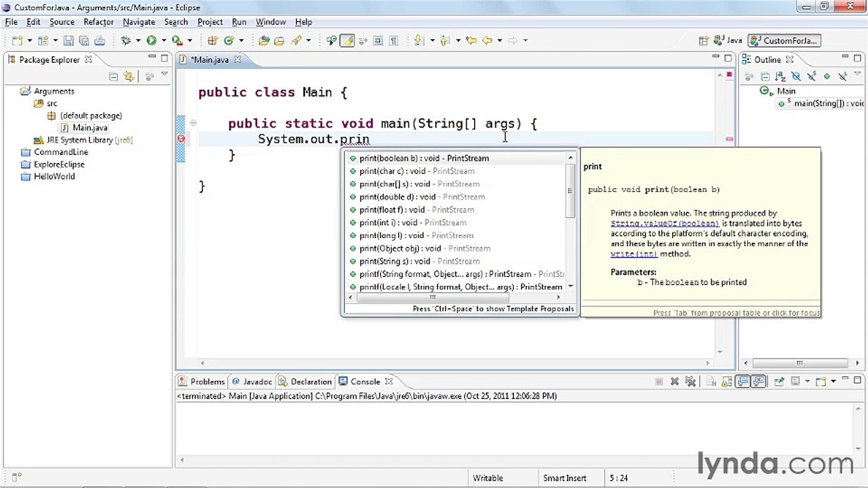Launch Debug with the bug icon

pos(126,41)
